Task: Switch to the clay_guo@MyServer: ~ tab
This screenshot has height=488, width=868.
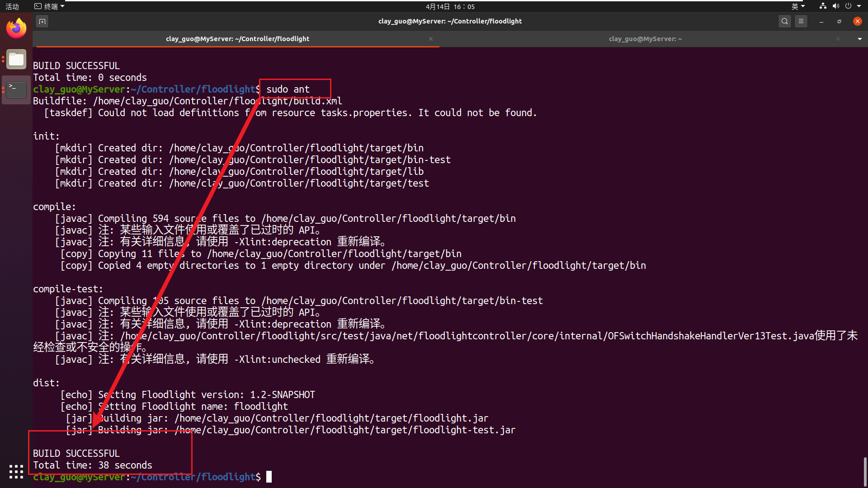Action: [645, 39]
